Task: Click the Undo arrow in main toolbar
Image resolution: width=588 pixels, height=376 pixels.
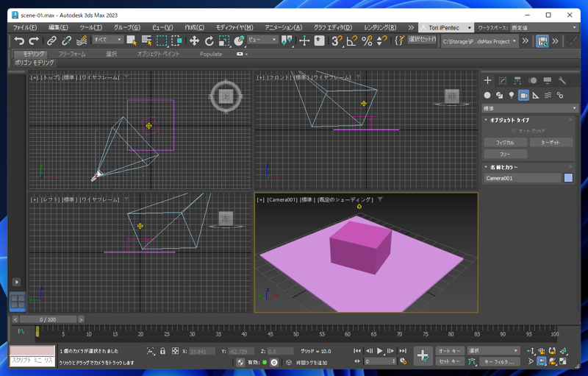Action: (19, 41)
